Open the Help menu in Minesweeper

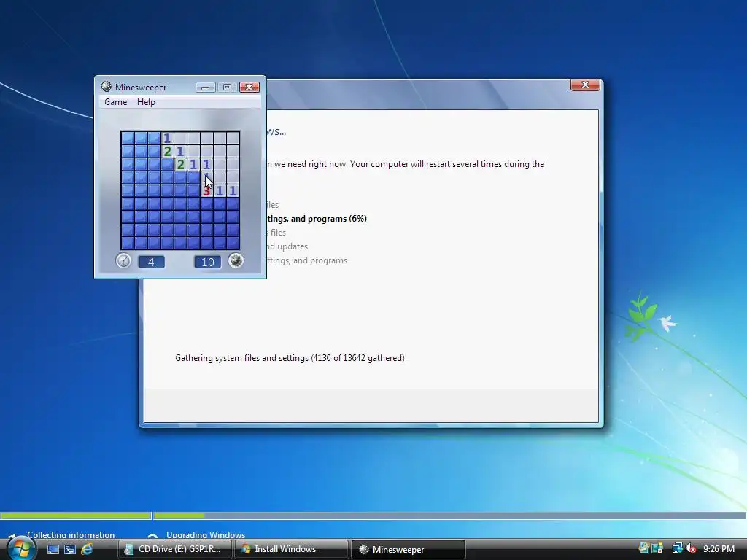point(146,102)
